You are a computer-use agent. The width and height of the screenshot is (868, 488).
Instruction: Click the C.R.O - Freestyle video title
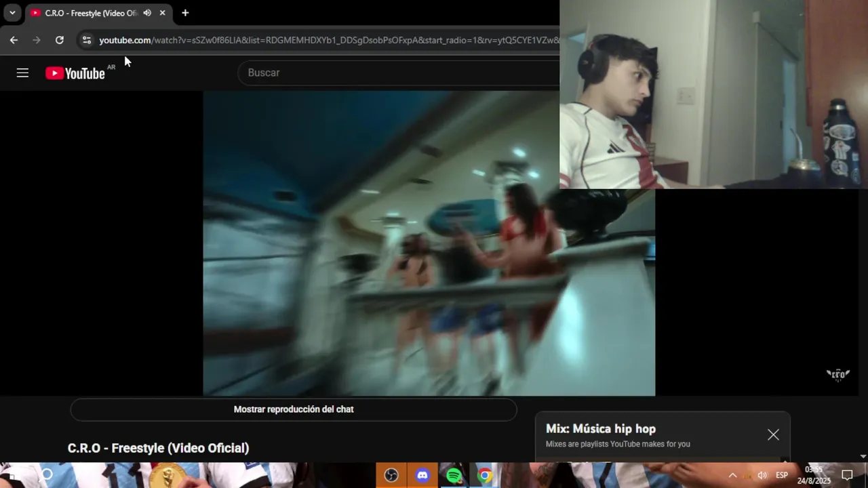coord(158,448)
